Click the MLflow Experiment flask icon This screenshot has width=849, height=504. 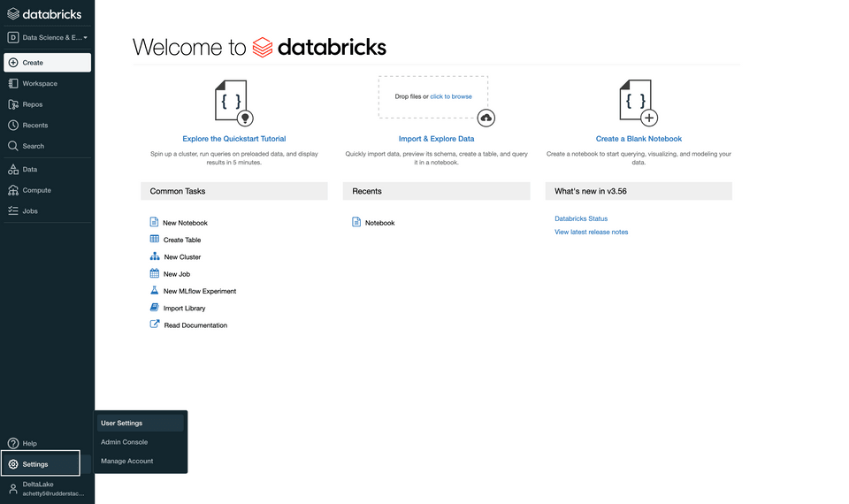point(154,291)
